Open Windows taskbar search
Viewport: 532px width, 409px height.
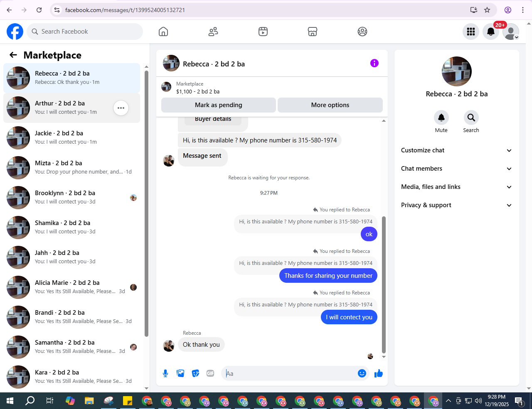click(x=30, y=401)
